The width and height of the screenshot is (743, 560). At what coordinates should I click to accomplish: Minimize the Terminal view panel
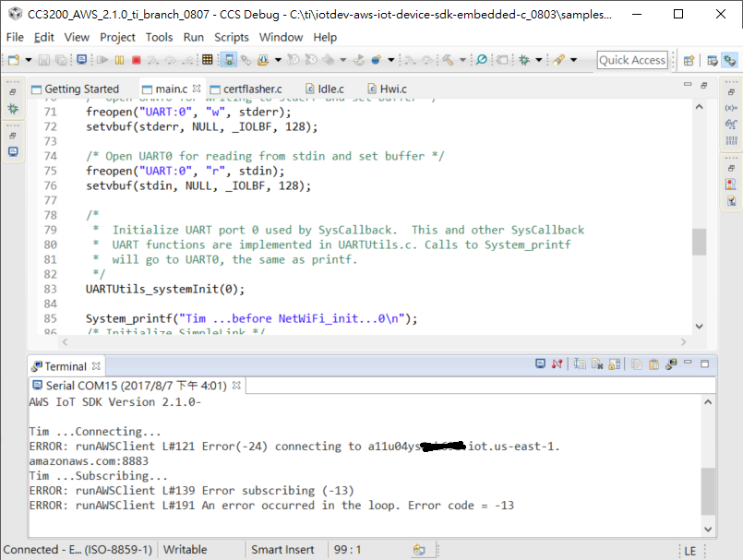pyautogui.click(x=688, y=363)
